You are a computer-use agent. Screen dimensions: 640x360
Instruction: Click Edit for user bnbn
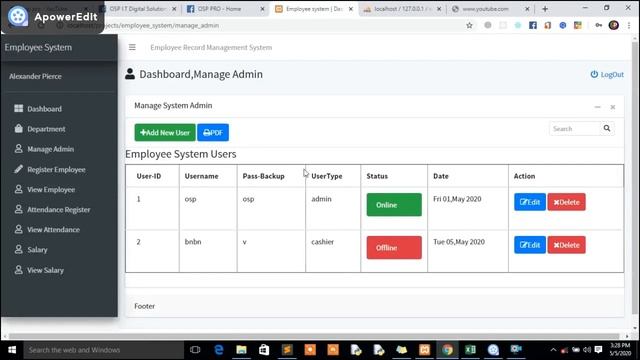click(x=530, y=245)
